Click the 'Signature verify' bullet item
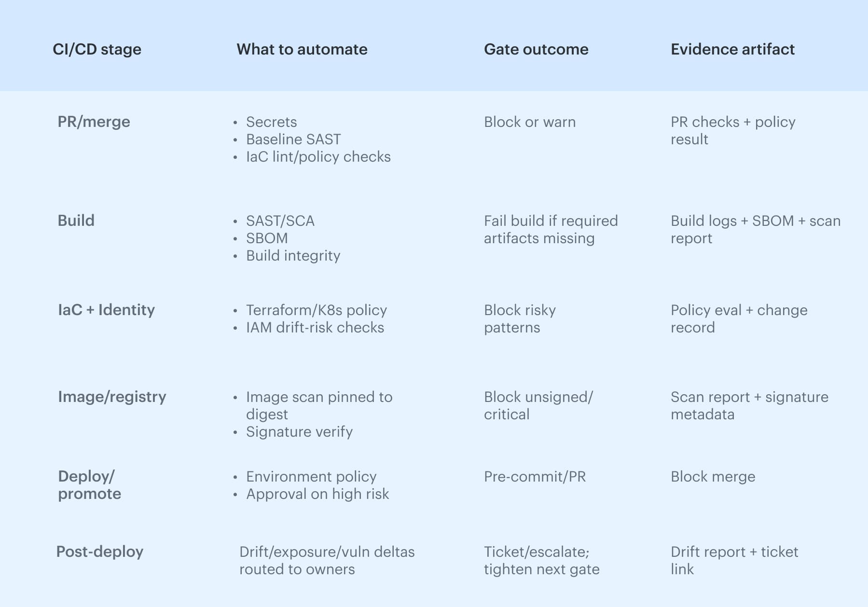The image size is (868, 607). [x=299, y=432]
